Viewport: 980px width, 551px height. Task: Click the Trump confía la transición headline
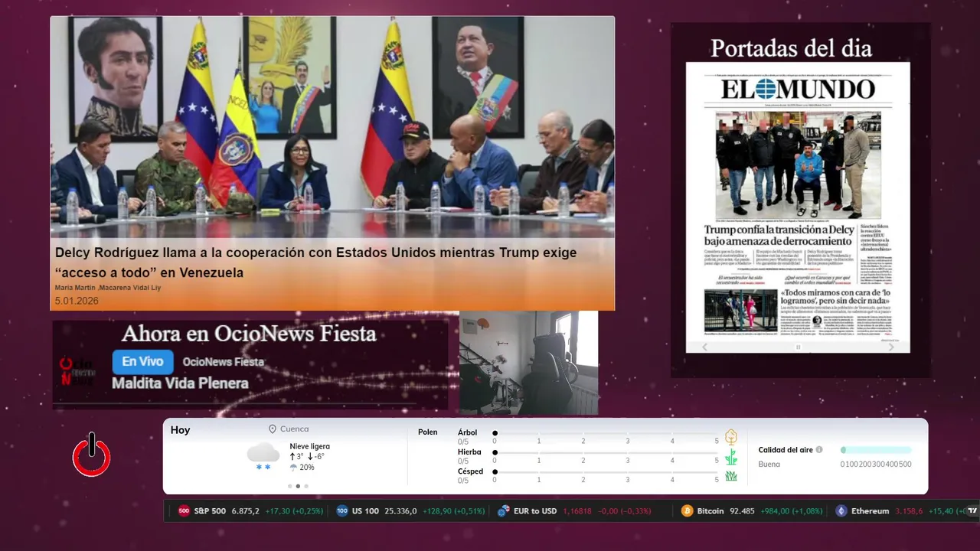point(779,235)
